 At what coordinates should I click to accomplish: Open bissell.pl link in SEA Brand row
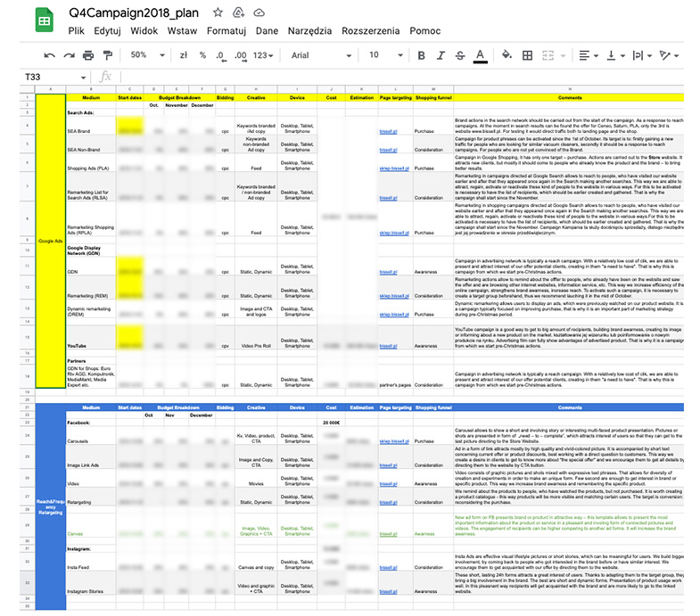[x=388, y=130]
